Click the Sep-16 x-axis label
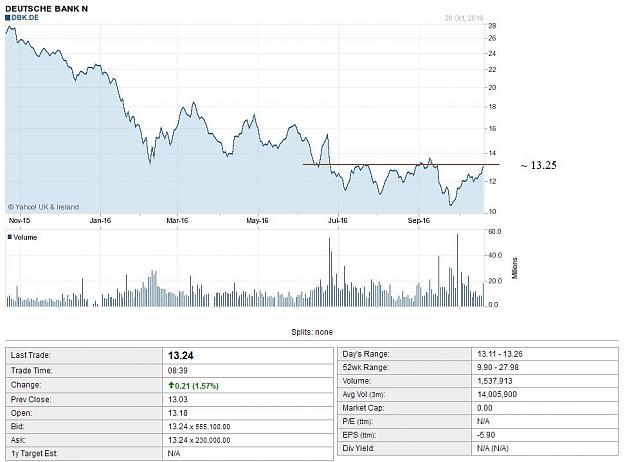The image size is (625, 462). (x=419, y=220)
